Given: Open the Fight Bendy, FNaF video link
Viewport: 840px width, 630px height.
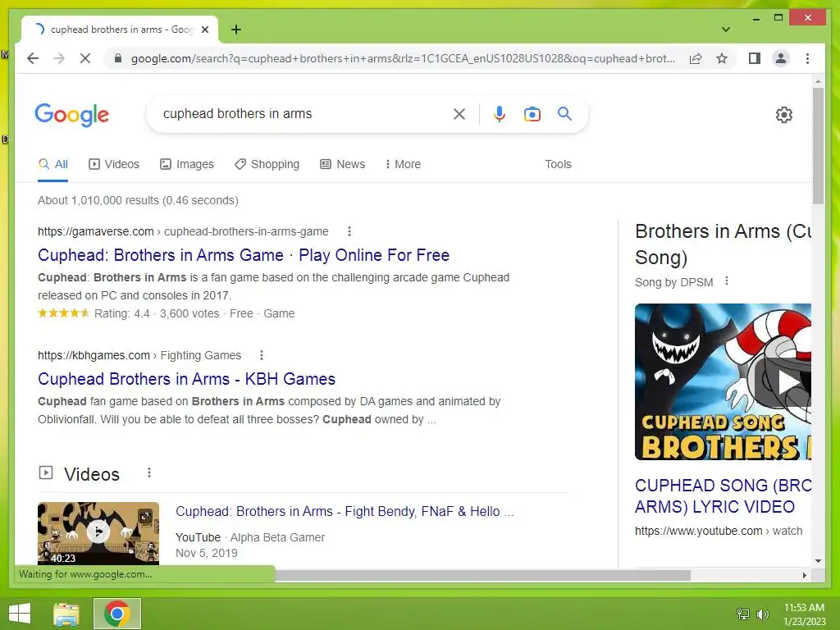Looking at the screenshot, I should tap(345, 512).
